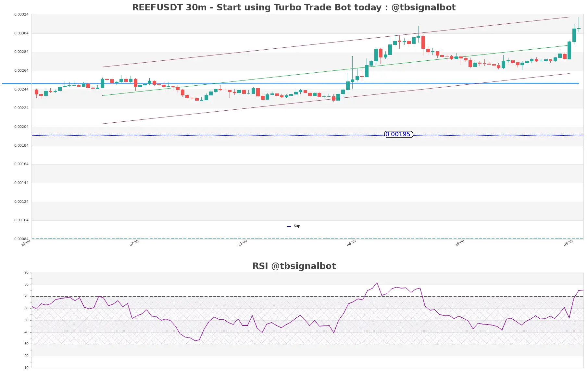This screenshot has height=392, width=588.
Task: Click the 0.00124 price axis label
Action: [x=21, y=202]
